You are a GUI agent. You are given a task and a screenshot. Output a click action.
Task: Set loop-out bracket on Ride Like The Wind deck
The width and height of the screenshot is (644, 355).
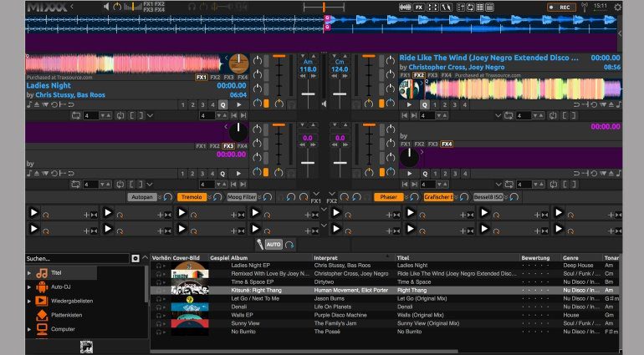tap(574, 116)
